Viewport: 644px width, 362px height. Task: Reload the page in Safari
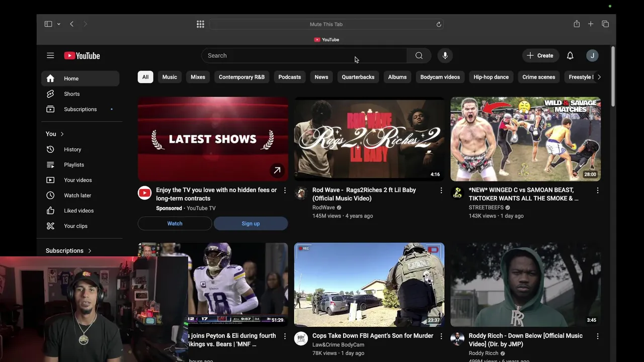pyautogui.click(x=439, y=24)
